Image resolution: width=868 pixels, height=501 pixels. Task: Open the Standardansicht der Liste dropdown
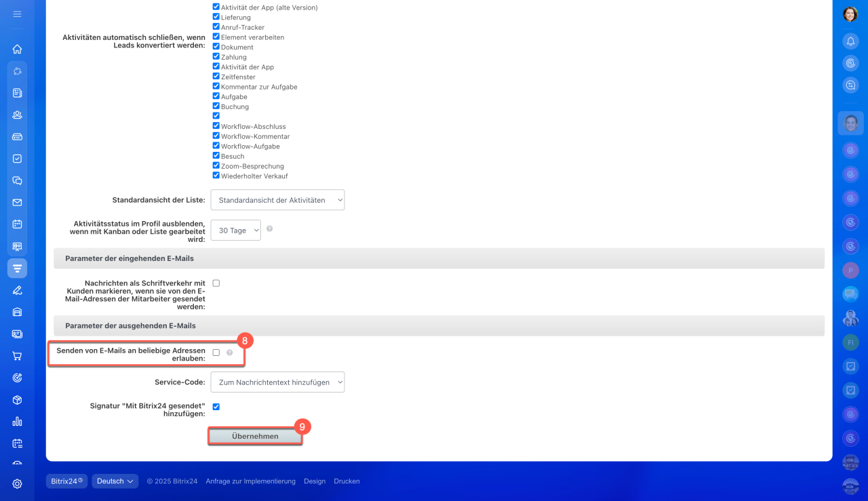pos(277,200)
